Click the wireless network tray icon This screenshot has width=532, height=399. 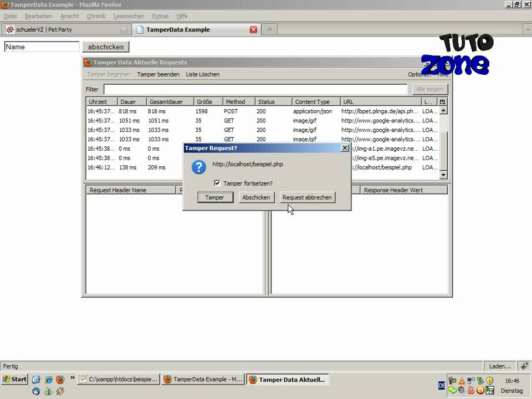(x=470, y=381)
